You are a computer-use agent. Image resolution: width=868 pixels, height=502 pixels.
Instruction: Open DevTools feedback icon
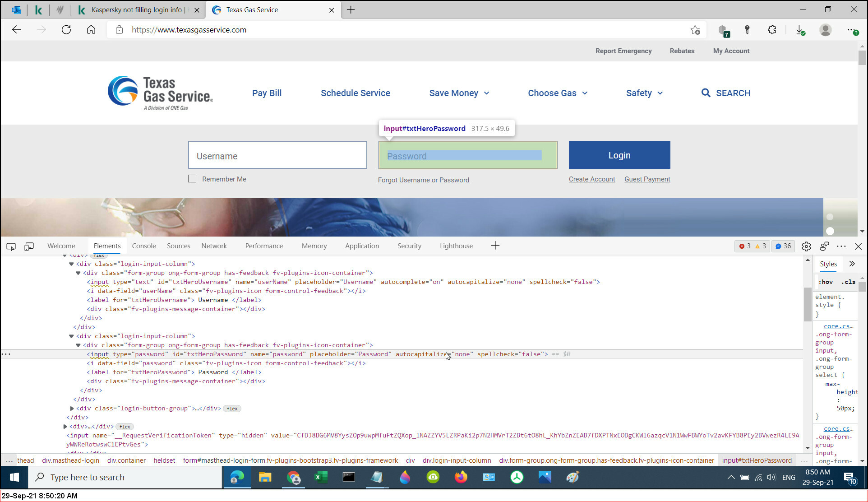tap(824, 246)
